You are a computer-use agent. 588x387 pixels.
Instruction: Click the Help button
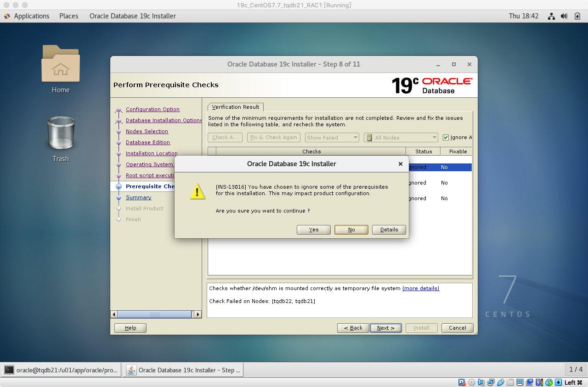pyautogui.click(x=130, y=328)
